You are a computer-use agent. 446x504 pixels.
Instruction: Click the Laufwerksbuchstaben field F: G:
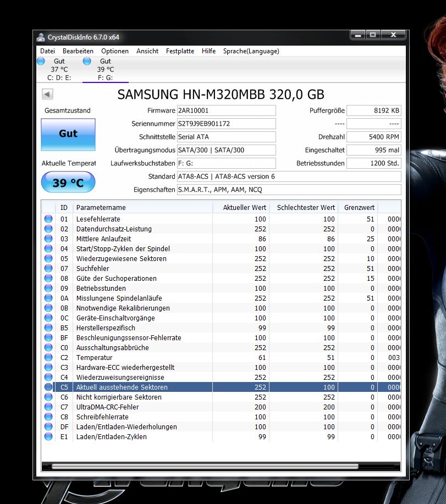coord(227,163)
